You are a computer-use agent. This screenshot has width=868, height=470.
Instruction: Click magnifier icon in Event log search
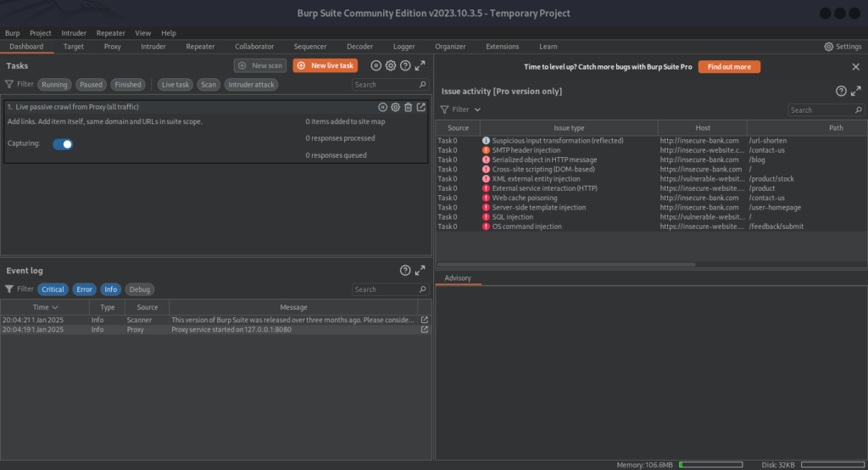423,288
